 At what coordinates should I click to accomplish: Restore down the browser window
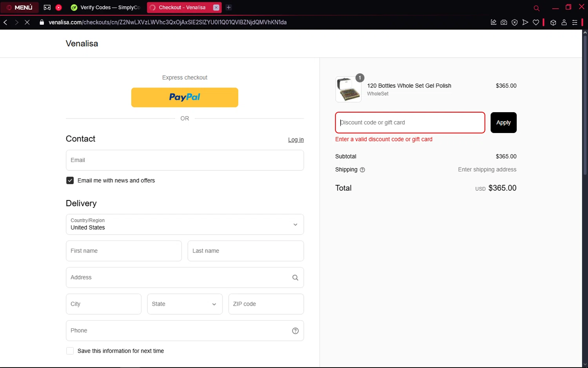pyautogui.click(x=568, y=7)
